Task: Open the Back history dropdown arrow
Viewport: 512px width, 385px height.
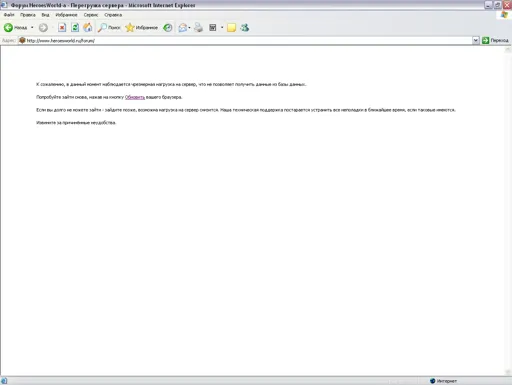Action: (32, 28)
